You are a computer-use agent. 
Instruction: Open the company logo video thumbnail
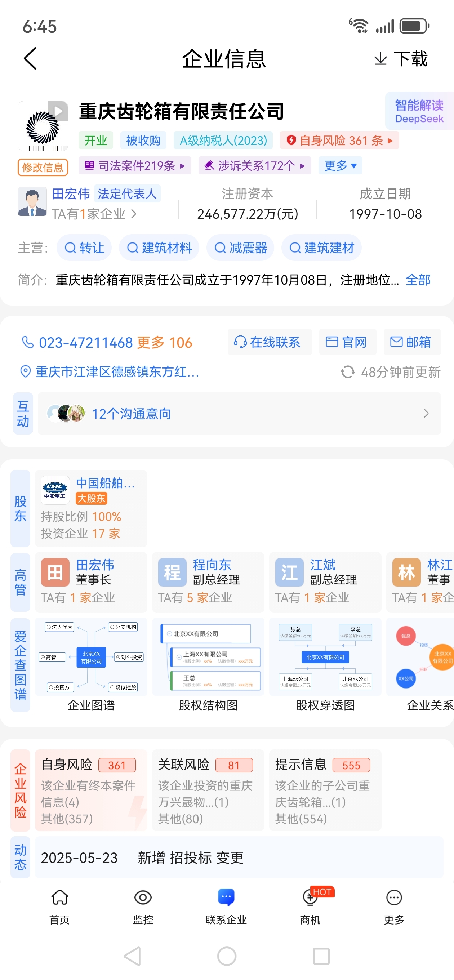pos(43,126)
